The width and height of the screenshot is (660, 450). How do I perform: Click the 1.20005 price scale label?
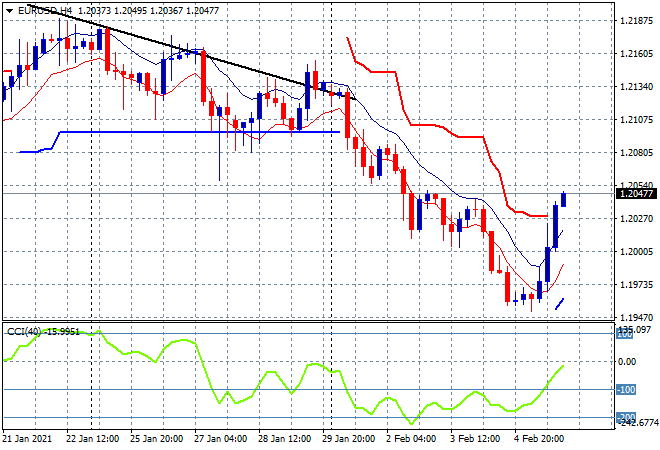click(636, 252)
